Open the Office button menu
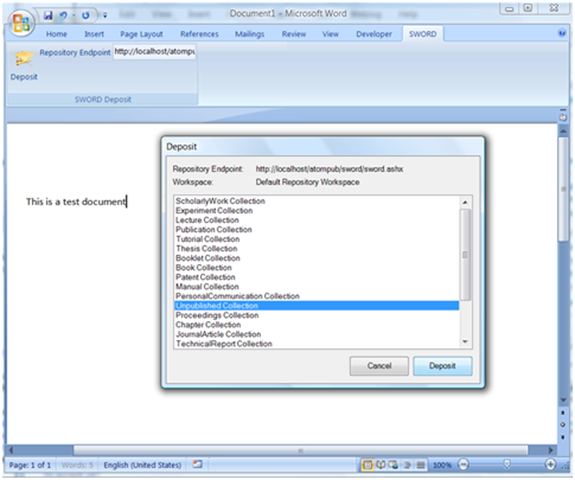Image resolution: width=575 pixels, height=480 pixels. [21, 23]
